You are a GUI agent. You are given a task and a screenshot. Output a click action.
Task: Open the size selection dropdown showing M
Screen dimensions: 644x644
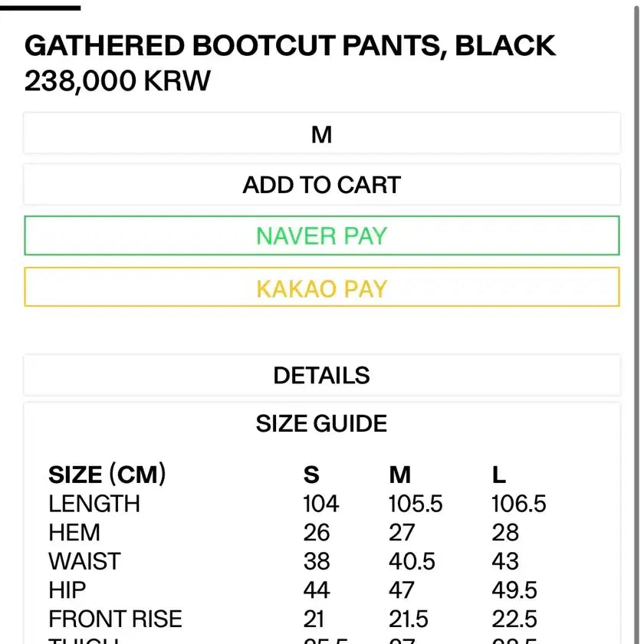[x=322, y=133]
